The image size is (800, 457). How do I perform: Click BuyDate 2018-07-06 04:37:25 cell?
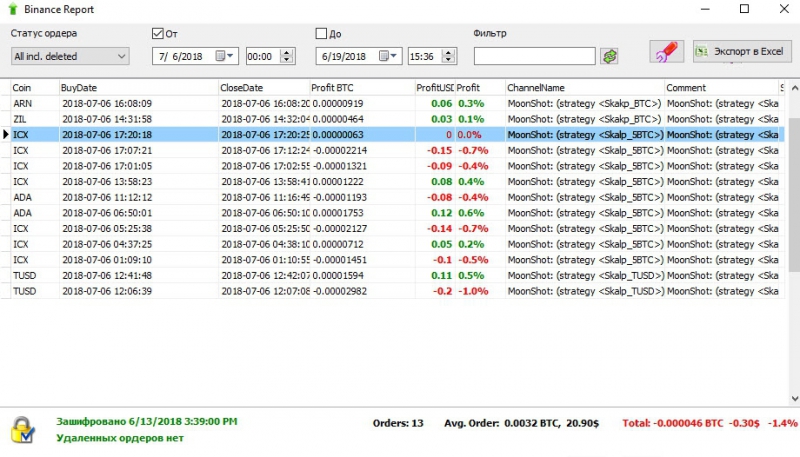coord(138,244)
